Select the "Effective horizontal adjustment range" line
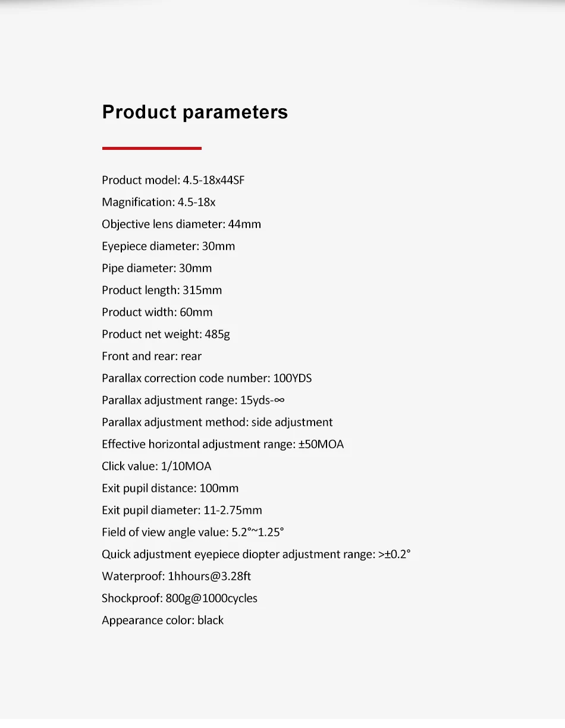This screenshot has height=728, width=565. pos(222,444)
